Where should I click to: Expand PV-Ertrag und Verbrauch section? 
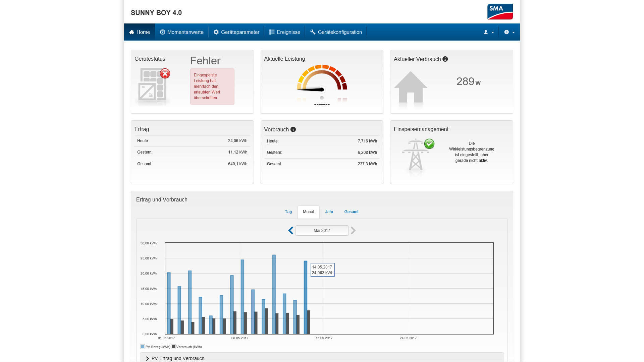pos(178,358)
